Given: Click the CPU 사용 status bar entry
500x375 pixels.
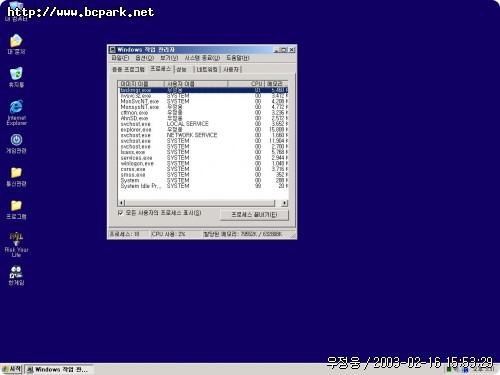Looking at the screenshot, I should click(176, 234).
